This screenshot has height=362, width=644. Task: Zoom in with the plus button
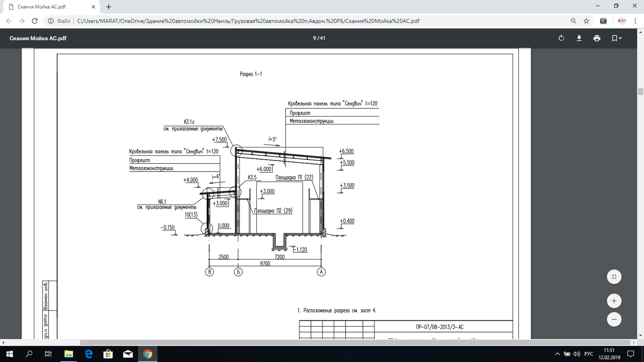tap(614, 301)
